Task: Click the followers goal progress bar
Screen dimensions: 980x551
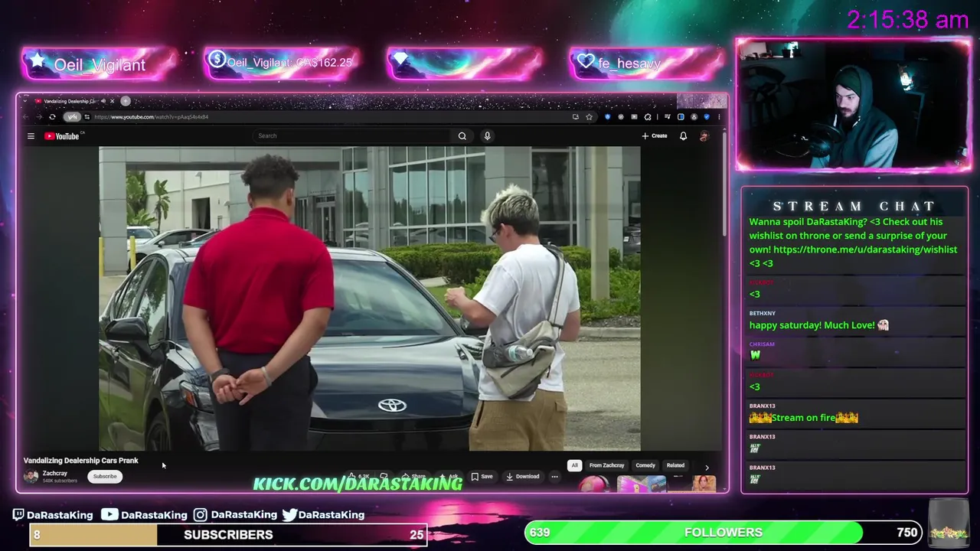Action: click(x=724, y=532)
